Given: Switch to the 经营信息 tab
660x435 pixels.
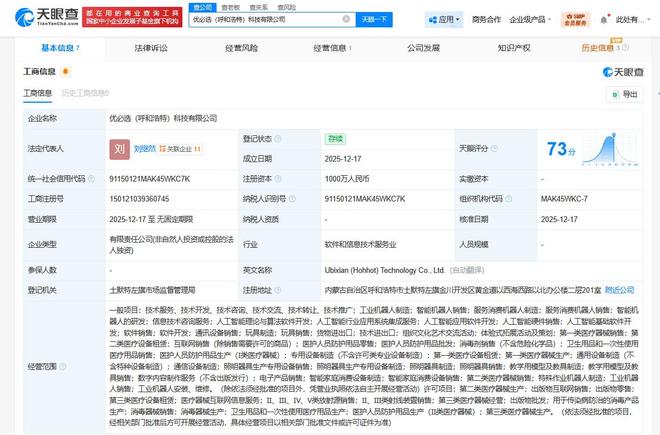Looking at the screenshot, I should [x=332, y=48].
